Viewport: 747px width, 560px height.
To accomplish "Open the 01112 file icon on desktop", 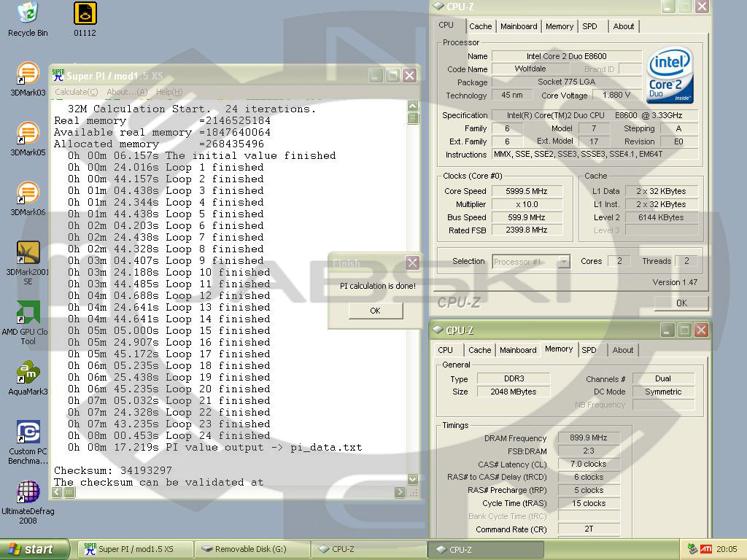I will (85, 19).
